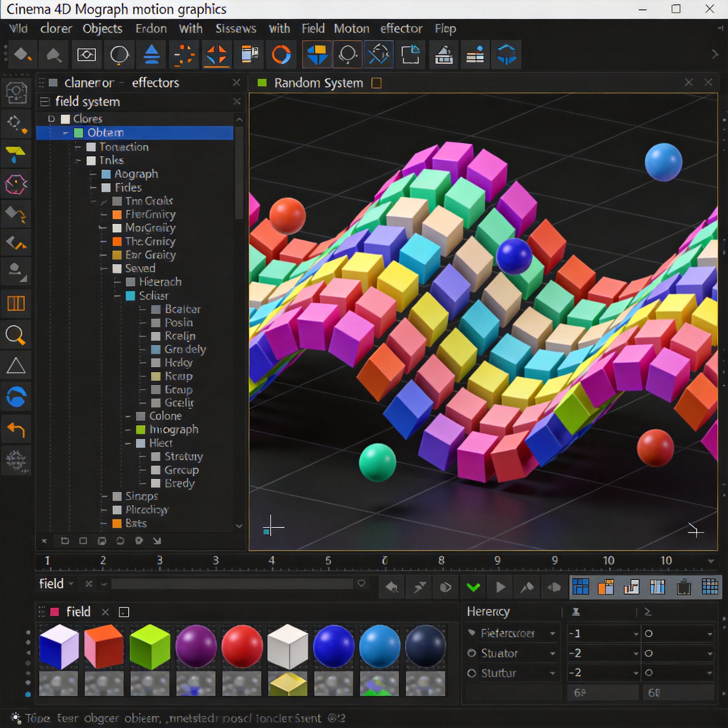Click the Herency panel header
The width and height of the screenshot is (728, 728).
click(488, 611)
